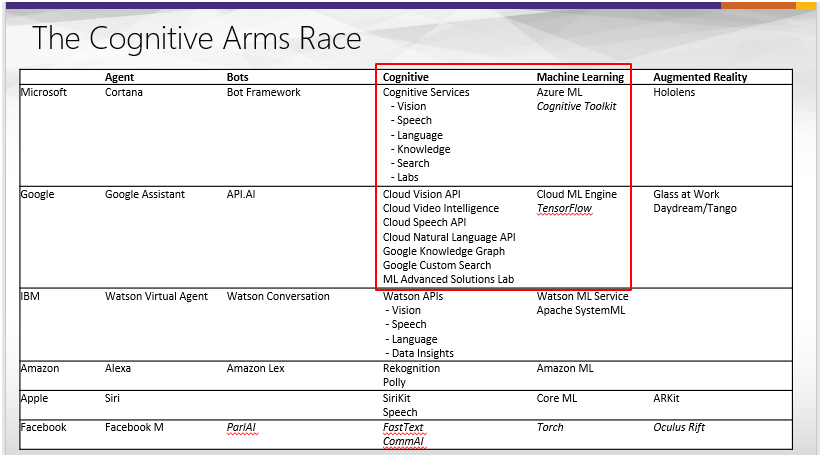Click the 'Rekognition' text
822x457 pixels.
pyautogui.click(x=412, y=368)
